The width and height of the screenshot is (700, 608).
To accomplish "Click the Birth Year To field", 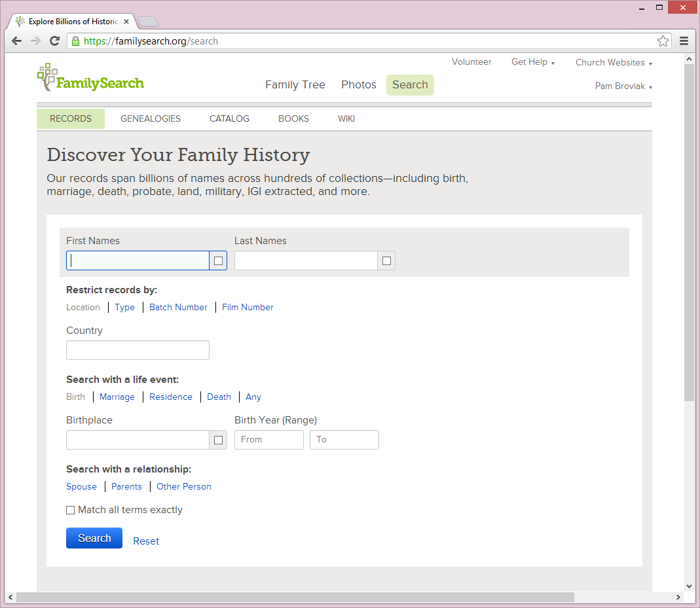I will (344, 440).
